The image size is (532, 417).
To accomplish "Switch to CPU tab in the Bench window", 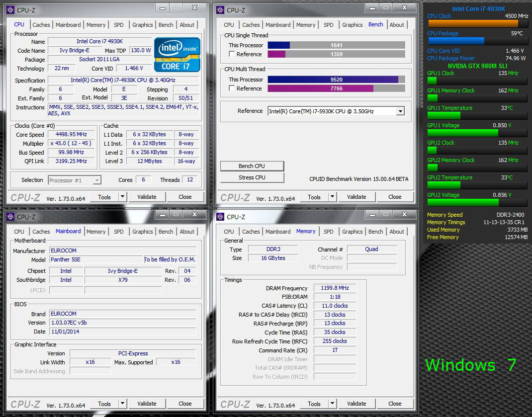I will pyautogui.click(x=229, y=25).
